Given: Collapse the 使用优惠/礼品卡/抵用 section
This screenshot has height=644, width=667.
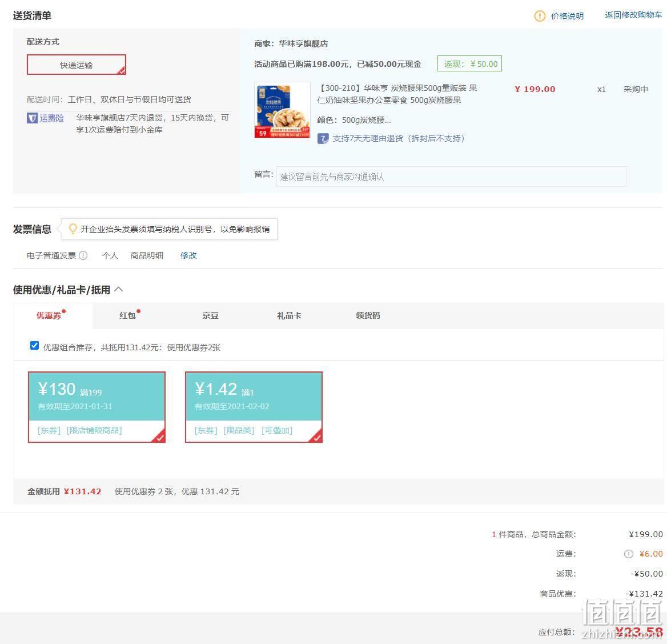Looking at the screenshot, I should (x=119, y=290).
